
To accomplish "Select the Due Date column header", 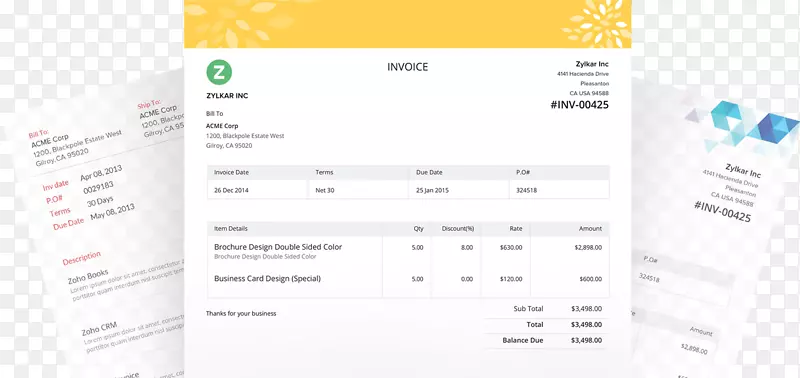I will [x=429, y=172].
